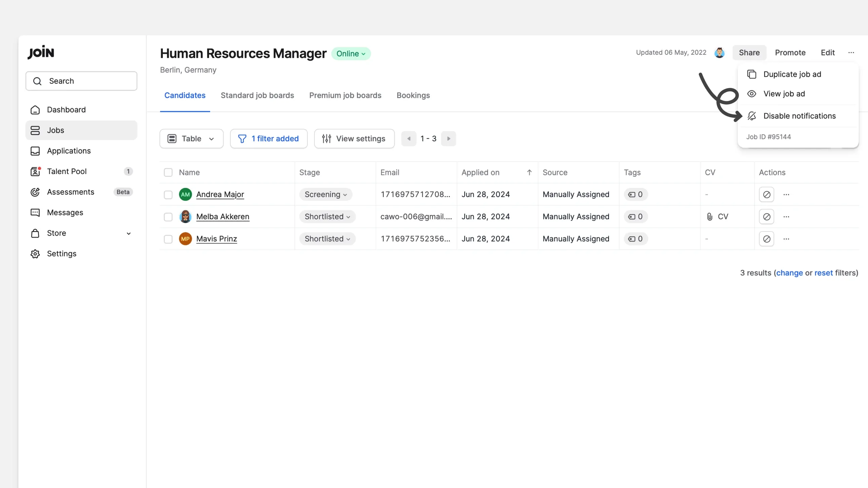Click the Table layout icon
Viewport: 868px width, 488px height.
pos(172,139)
